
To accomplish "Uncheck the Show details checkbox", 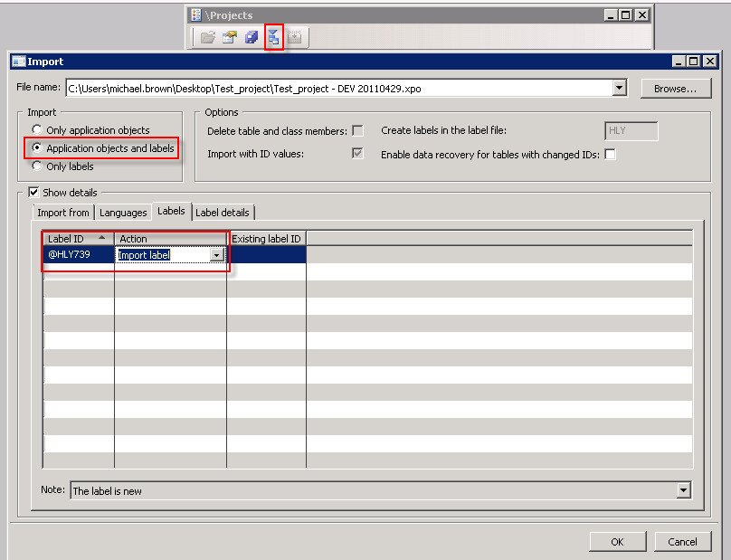I will tap(33, 193).
